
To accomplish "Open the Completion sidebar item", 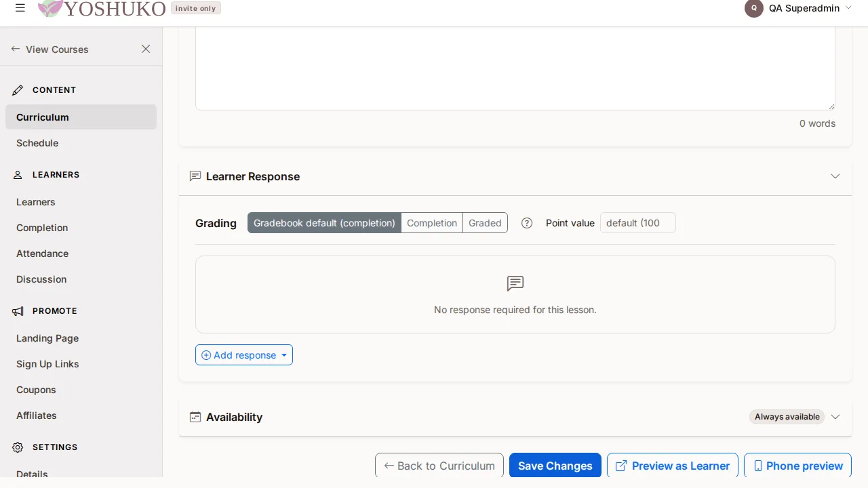I will pos(81,228).
